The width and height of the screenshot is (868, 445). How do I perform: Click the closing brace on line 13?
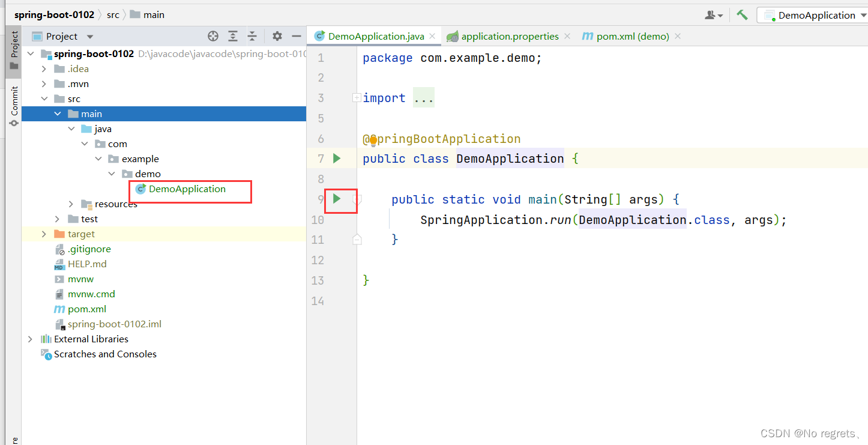[x=366, y=280]
